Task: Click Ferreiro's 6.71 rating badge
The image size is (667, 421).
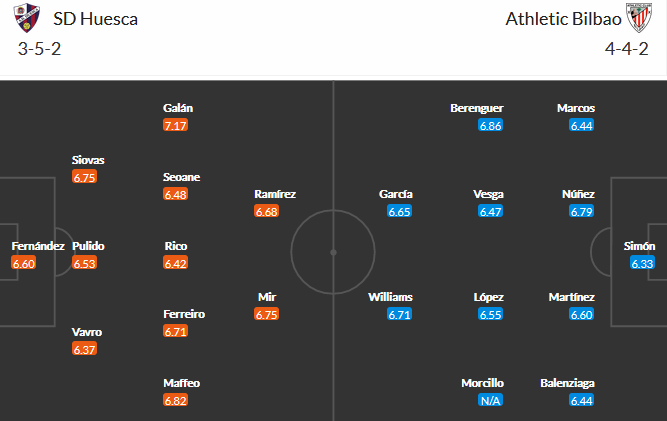Action: (x=175, y=331)
